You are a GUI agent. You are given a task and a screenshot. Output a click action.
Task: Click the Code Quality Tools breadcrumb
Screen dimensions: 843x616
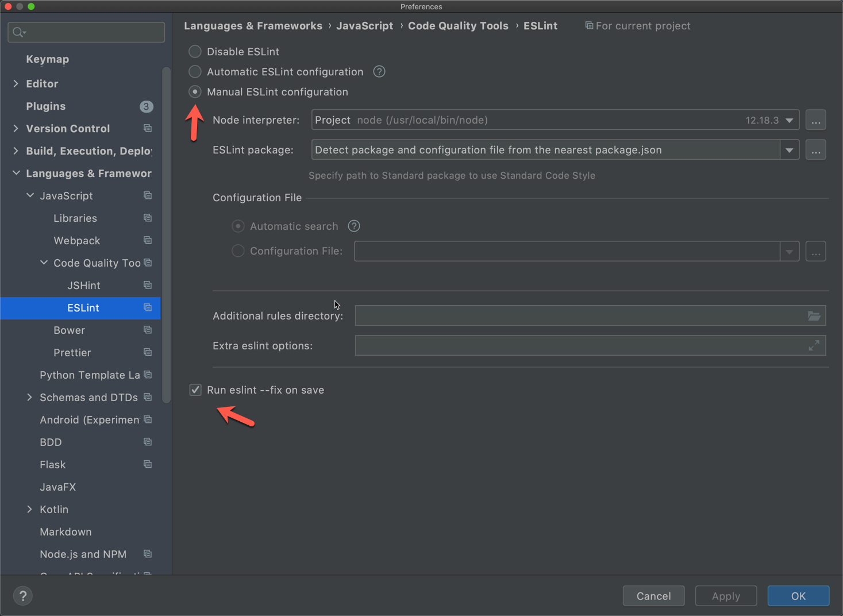(458, 26)
